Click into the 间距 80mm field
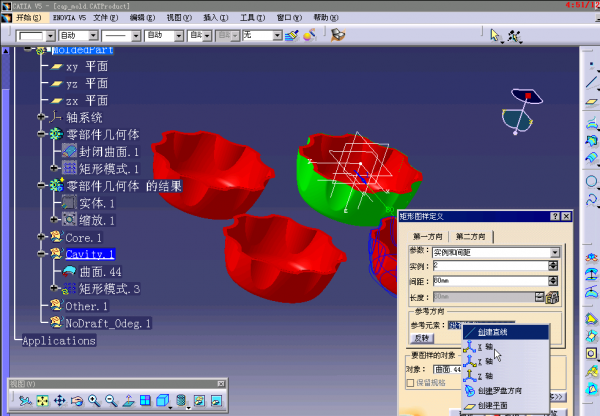This screenshot has width=600, height=416. pos(490,281)
